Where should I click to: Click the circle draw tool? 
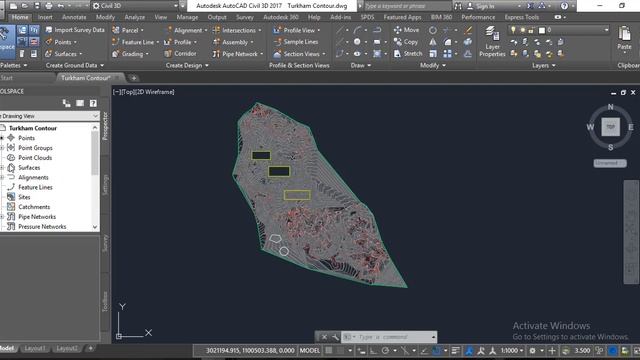pos(357,42)
